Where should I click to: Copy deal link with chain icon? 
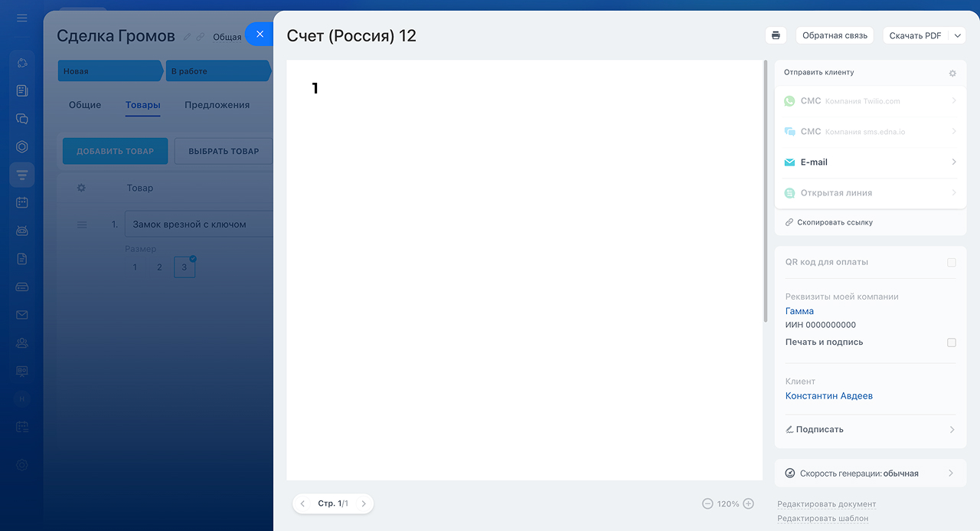[x=201, y=37]
